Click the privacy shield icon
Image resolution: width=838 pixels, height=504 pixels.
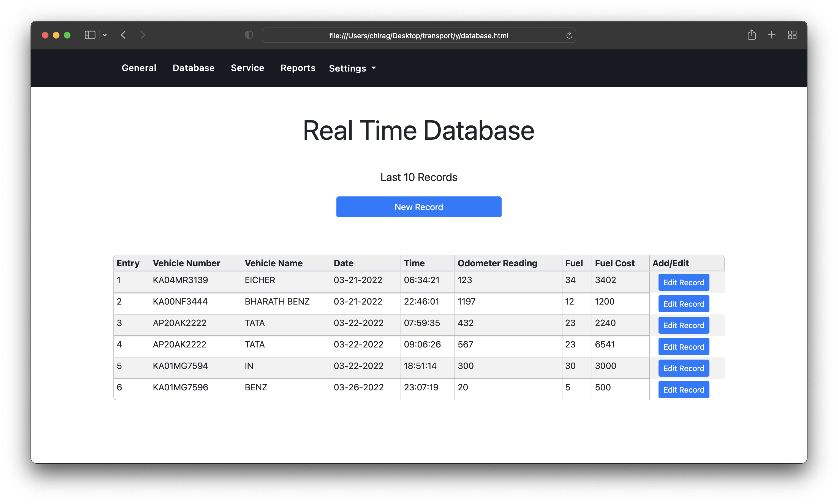(249, 35)
